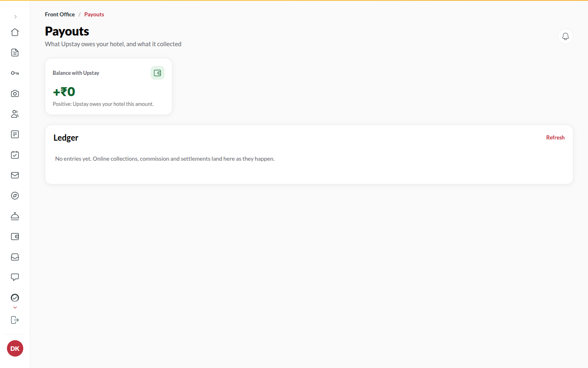Screen dimensions: 588x368
Task: Open the calendar check icon in sidebar
Action: (15, 155)
